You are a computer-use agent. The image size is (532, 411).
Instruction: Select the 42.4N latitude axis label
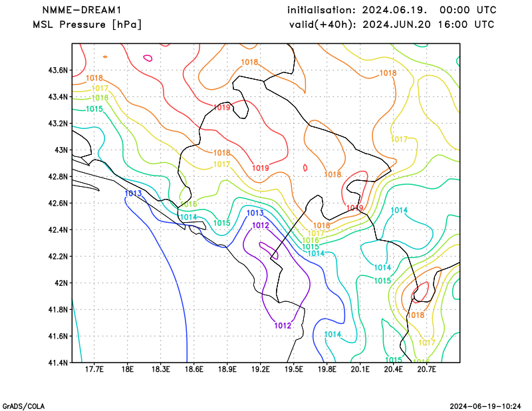click(58, 229)
